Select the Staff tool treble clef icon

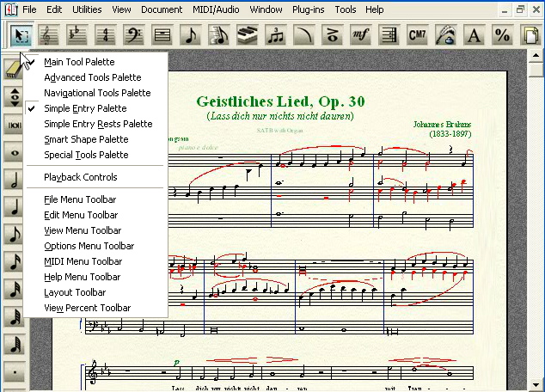(x=49, y=35)
